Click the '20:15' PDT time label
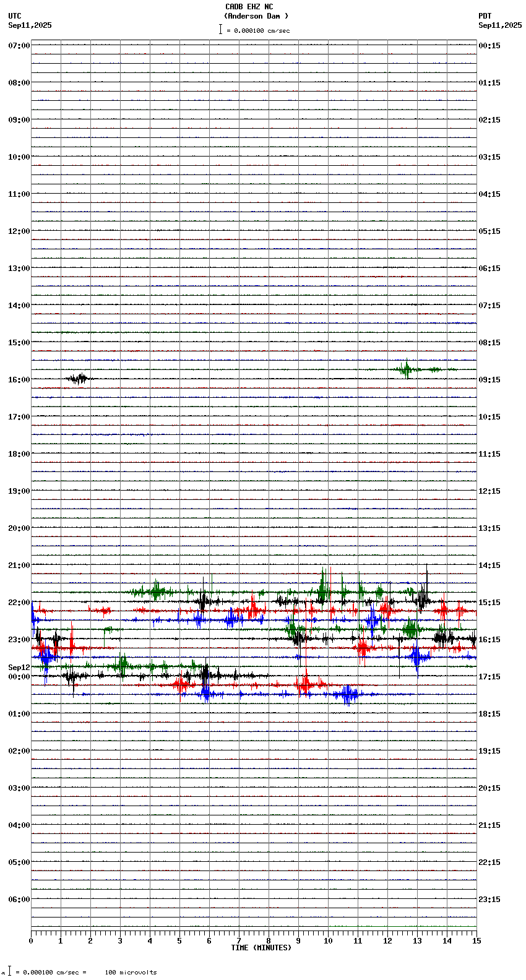This screenshot has width=526, height=980. pyautogui.click(x=489, y=788)
